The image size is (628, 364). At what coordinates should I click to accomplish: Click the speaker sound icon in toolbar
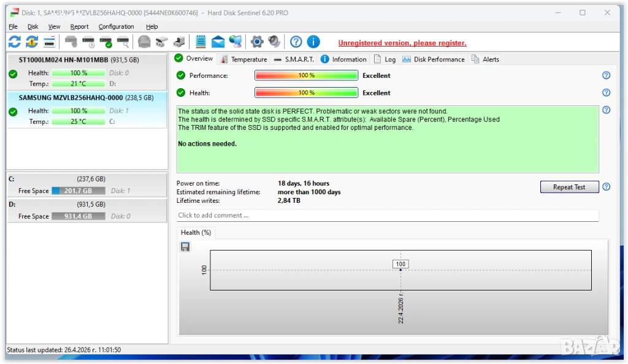(x=274, y=42)
